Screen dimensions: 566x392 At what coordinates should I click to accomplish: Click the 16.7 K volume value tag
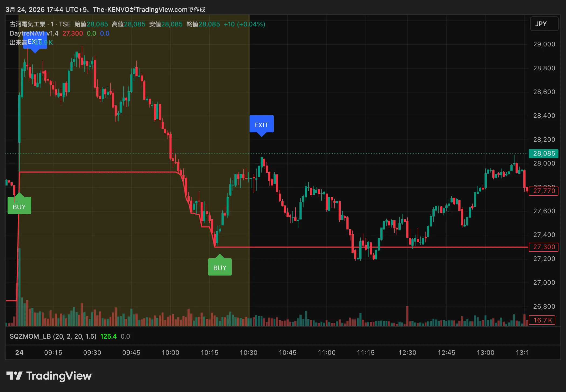click(x=542, y=320)
